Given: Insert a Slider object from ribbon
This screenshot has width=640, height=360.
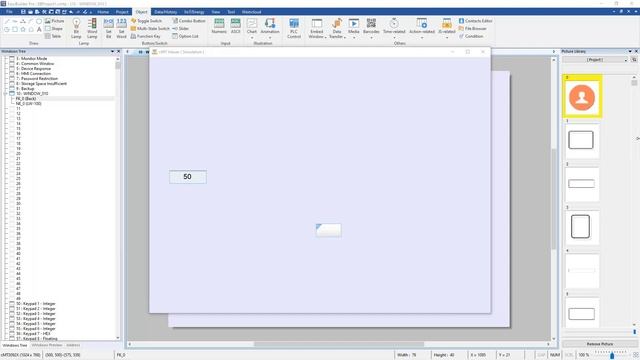Looking at the screenshot, I should tap(180, 29).
